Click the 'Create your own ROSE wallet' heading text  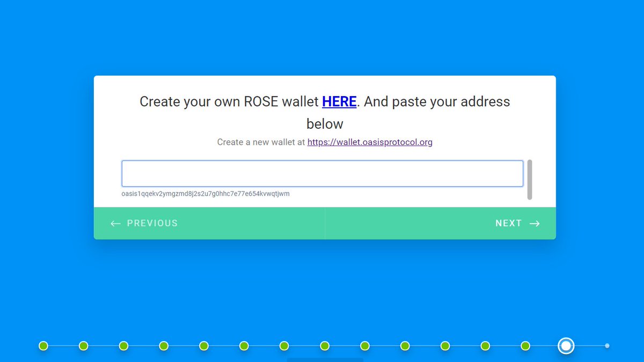(x=229, y=101)
